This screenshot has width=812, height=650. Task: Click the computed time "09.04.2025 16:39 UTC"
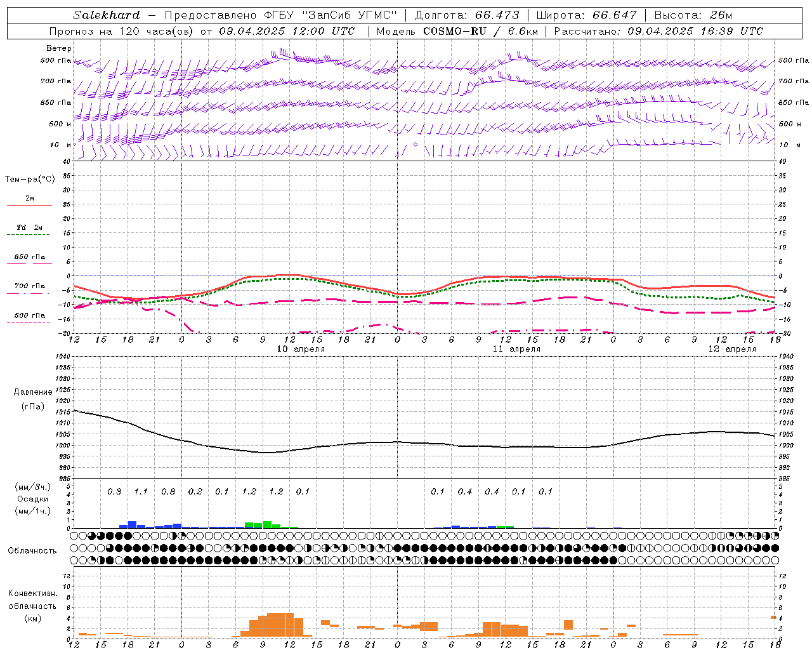click(x=695, y=31)
